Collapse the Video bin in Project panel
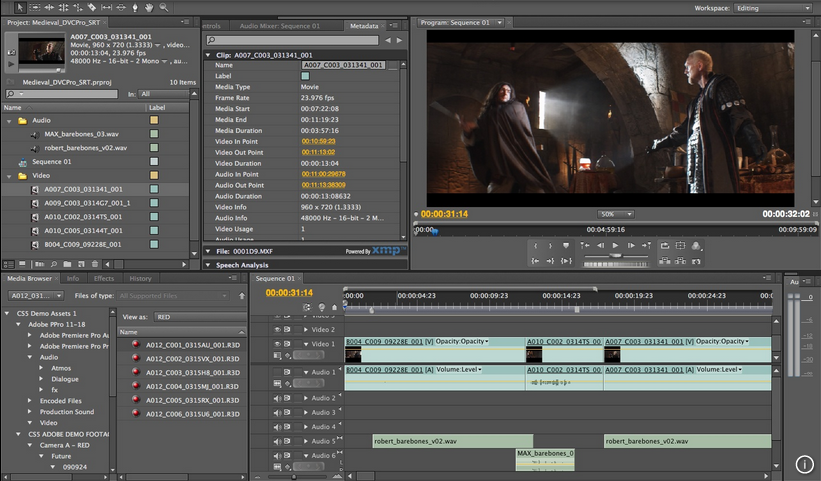Image resolution: width=821 pixels, height=481 pixels. click(9, 176)
